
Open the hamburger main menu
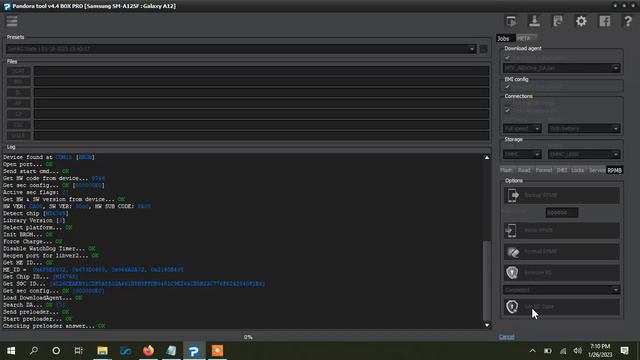tap(12, 21)
